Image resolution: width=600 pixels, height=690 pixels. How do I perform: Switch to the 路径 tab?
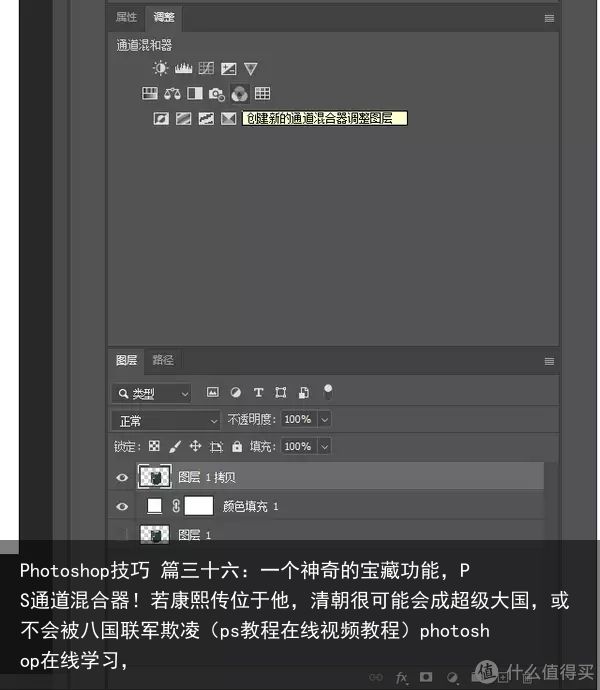click(163, 360)
